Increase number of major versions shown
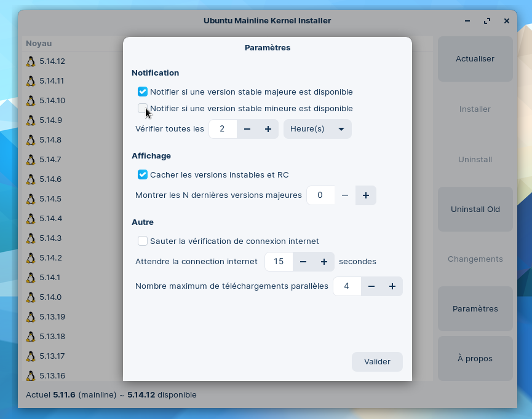 [365, 195]
